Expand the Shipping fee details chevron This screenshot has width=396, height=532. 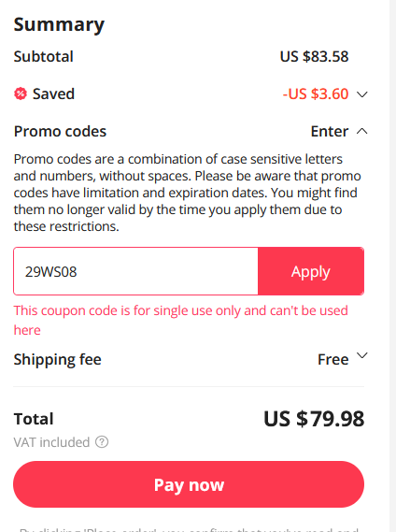pos(362,355)
